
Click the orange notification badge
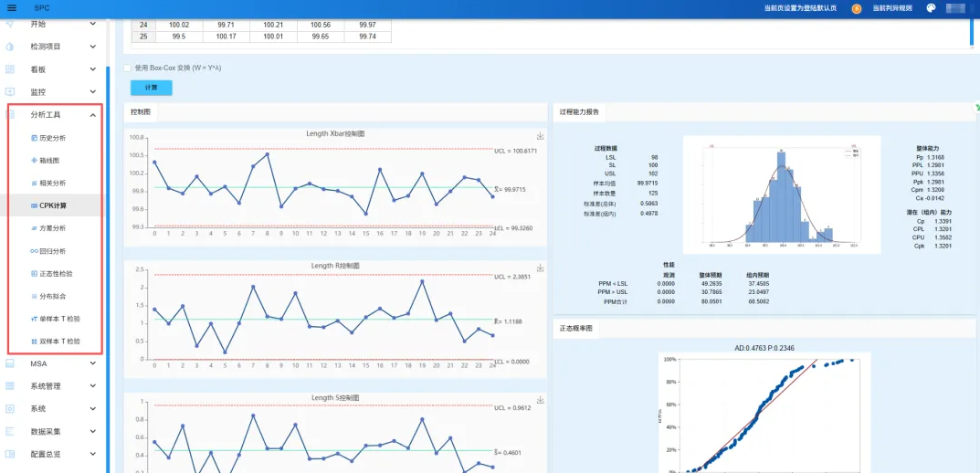[x=857, y=8]
